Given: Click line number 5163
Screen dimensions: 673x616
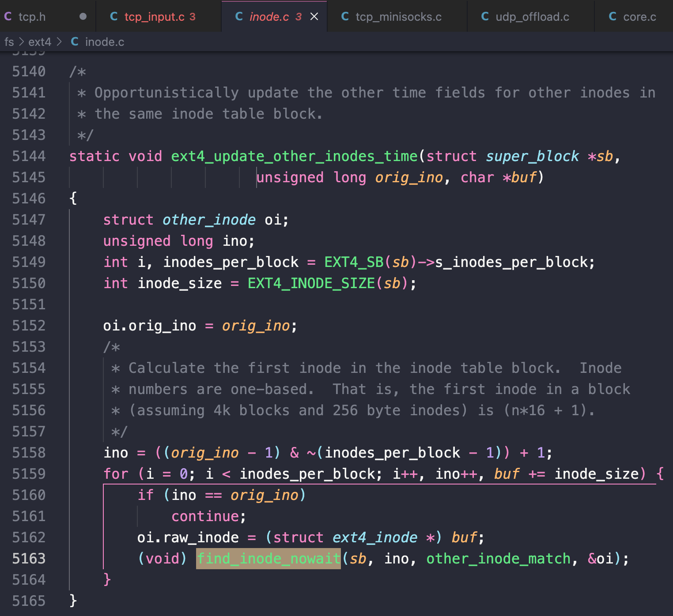Looking at the screenshot, I should tap(29, 559).
